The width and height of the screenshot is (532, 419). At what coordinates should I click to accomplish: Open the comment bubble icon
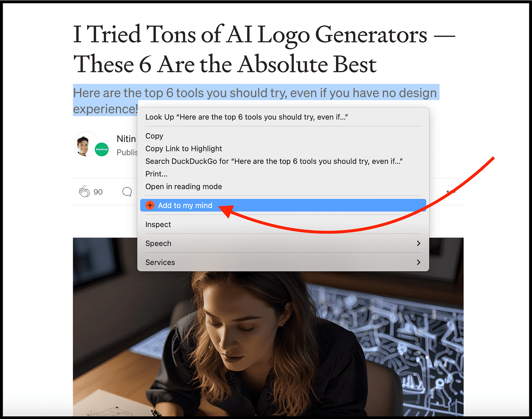[127, 192]
